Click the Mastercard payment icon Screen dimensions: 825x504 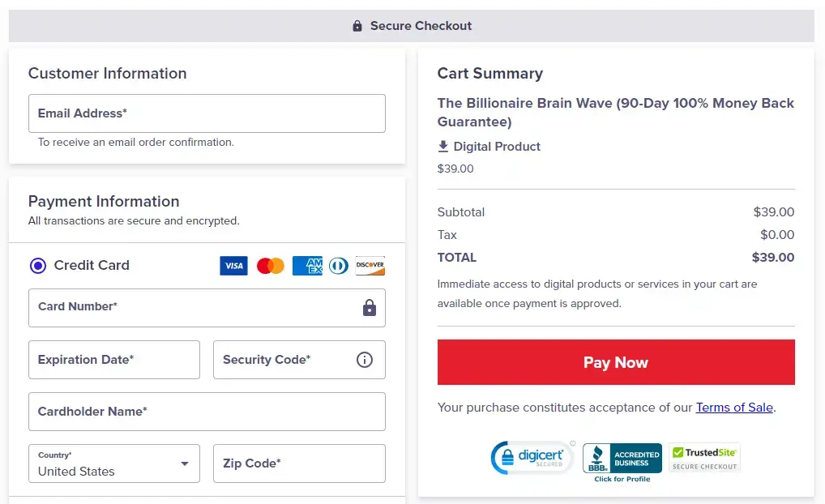pyautogui.click(x=270, y=265)
